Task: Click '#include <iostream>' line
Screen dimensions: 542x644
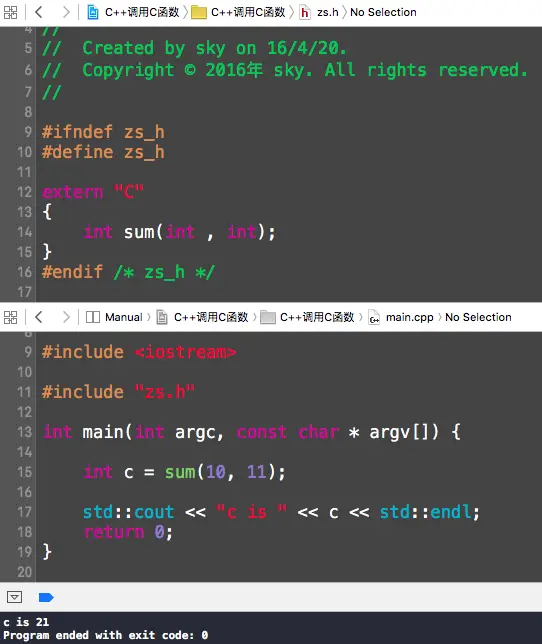Action: (139, 352)
